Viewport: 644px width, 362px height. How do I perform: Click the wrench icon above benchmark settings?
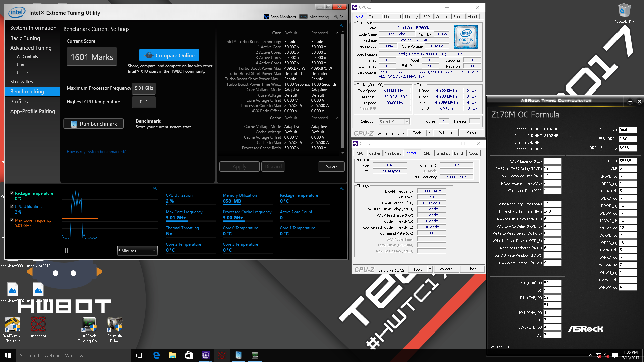point(342,26)
